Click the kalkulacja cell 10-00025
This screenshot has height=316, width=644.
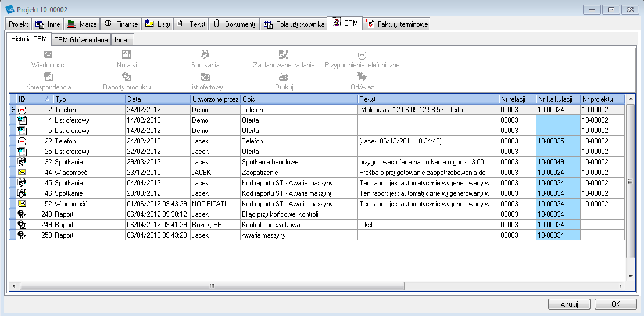tap(558, 141)
